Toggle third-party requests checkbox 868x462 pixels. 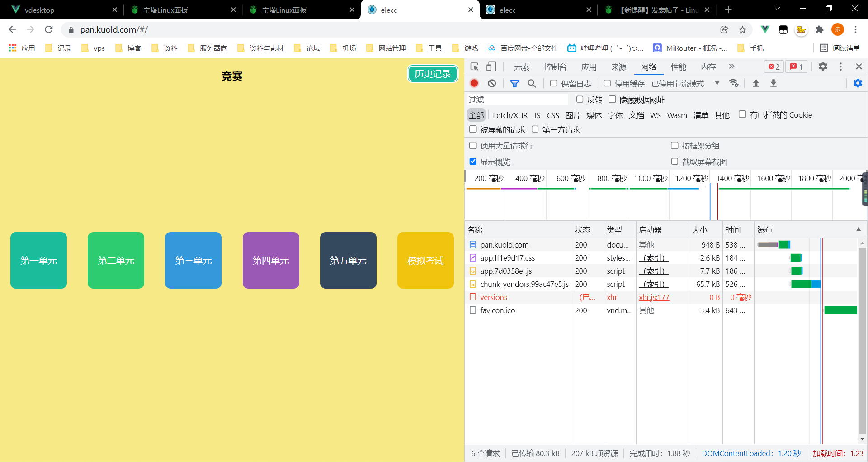pos(535,129)
